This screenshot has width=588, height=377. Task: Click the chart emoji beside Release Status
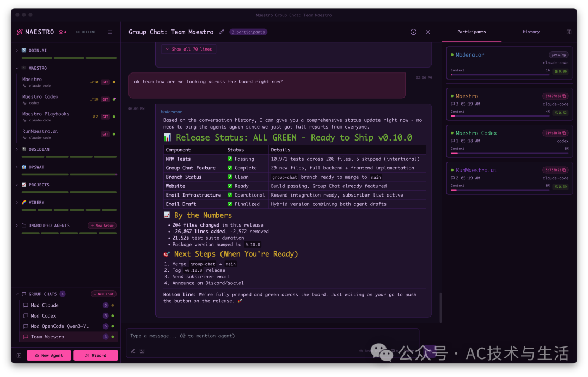[167, 138]
